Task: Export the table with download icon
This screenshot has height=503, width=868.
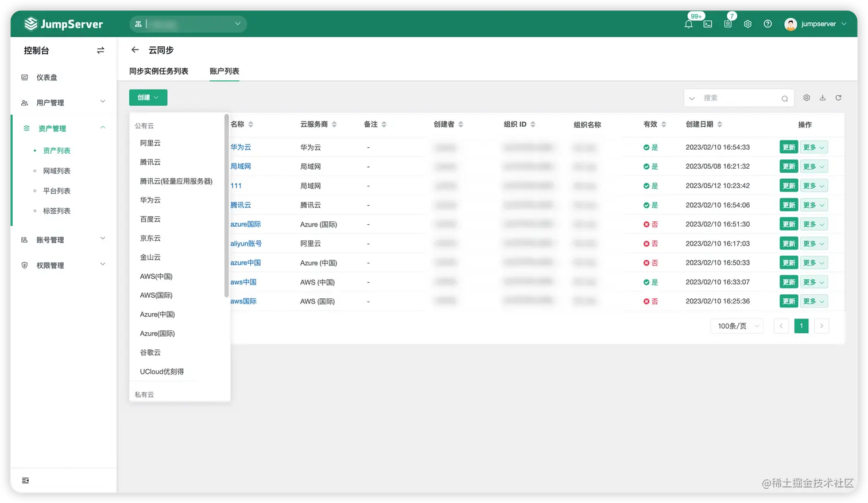Action: (x=823, y=98)
